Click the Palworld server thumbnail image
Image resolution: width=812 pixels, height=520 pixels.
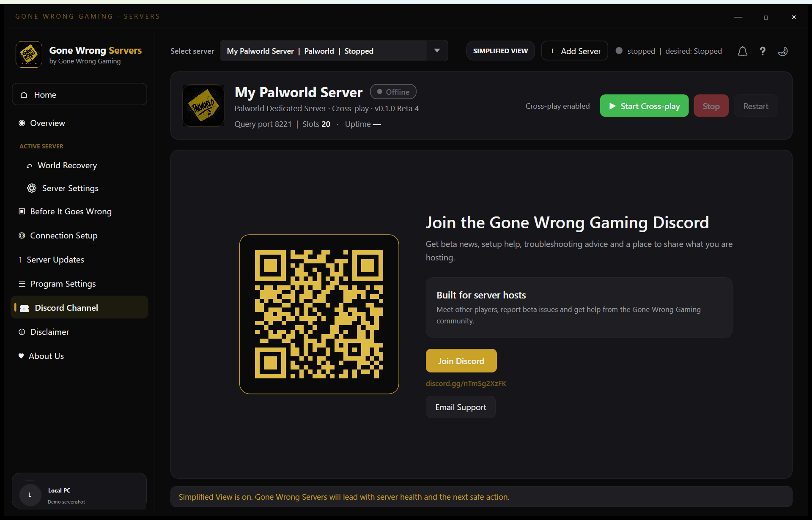pos(203,105)
